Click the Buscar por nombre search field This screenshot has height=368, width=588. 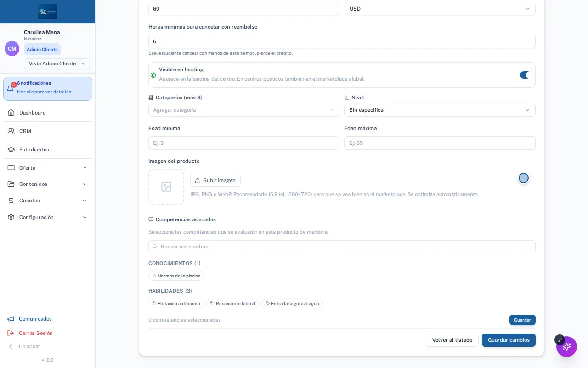click(342, 247)
